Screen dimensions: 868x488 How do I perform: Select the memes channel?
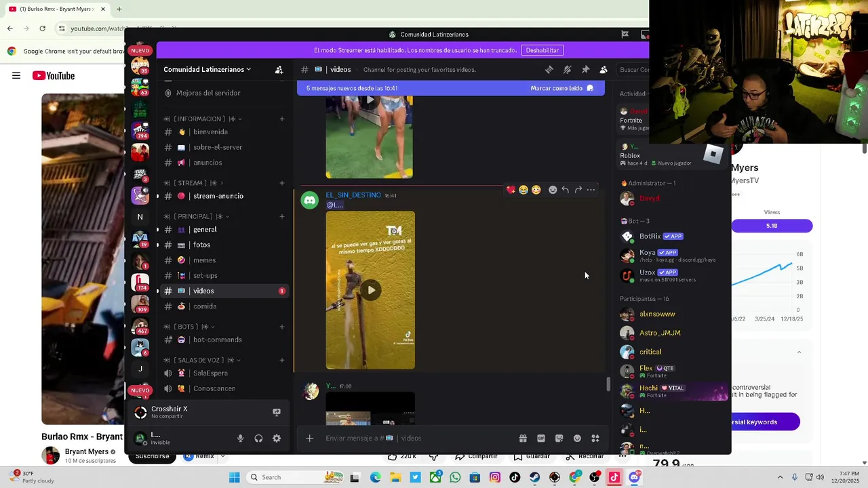pos(224,260)
